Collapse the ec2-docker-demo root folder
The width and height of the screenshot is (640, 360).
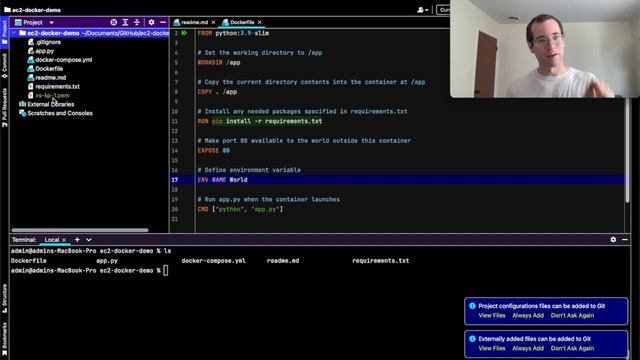14,33
